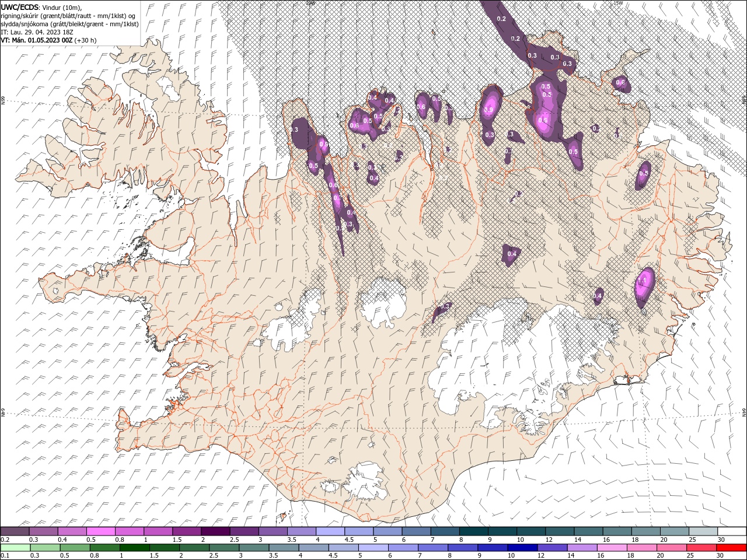Click the 8 dark-teal swatch in upper legend row
This screenshot has height=560, width=747.
coord(473,531)
